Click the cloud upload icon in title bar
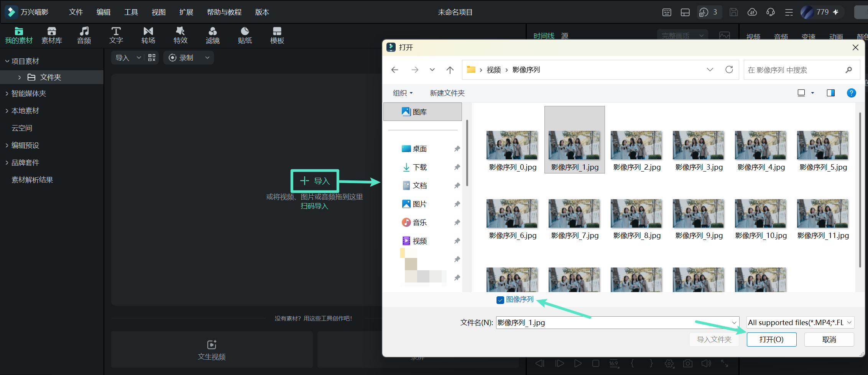Viewport: 868px width, 375px height. [x=752, y=12]
